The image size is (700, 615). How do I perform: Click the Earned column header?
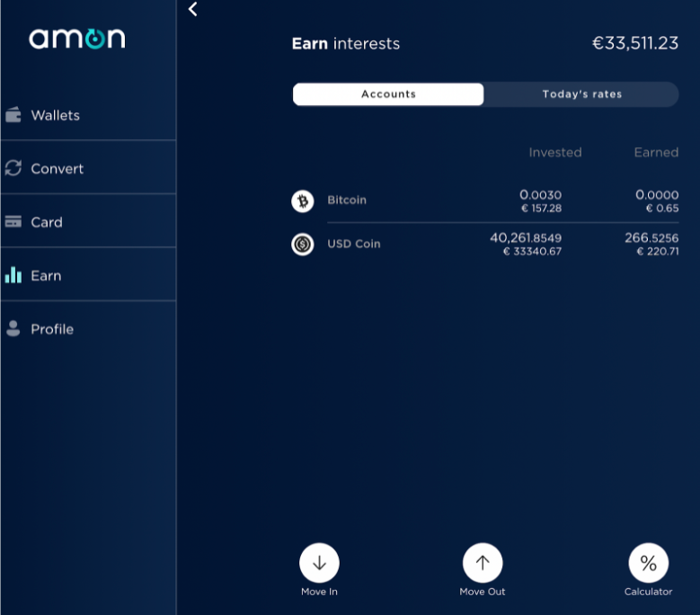pos(656,152)
